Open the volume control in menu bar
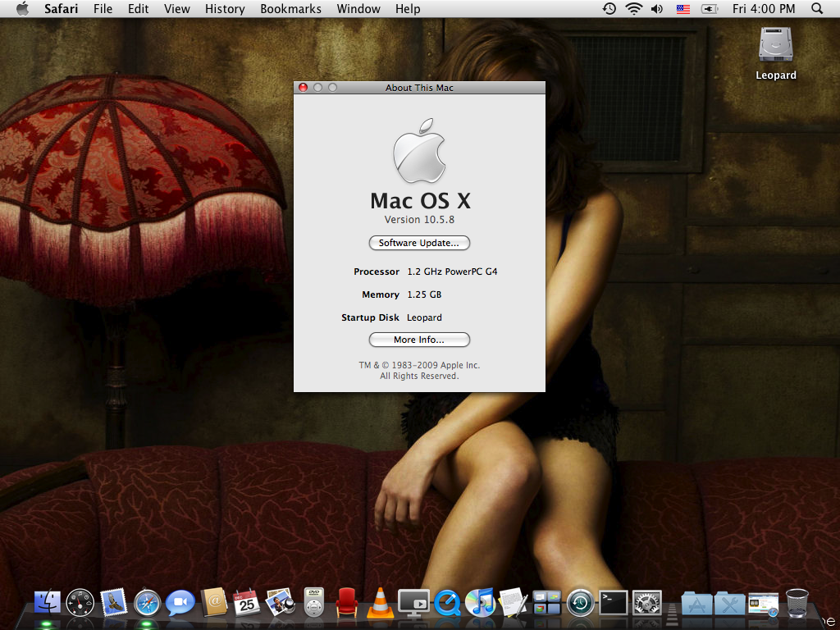 click(657, 8)
